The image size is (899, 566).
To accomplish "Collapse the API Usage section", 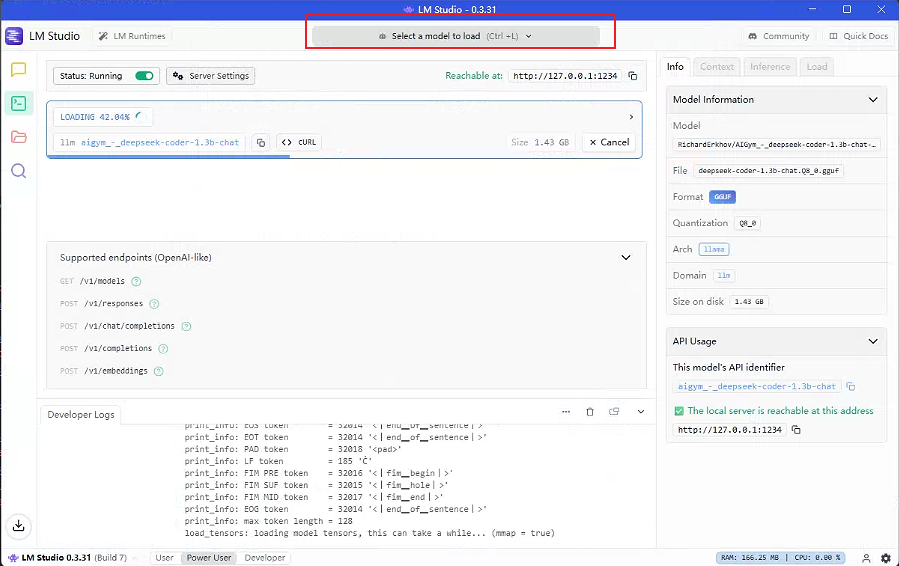I will pyautogui.click(x=873, y=341).
